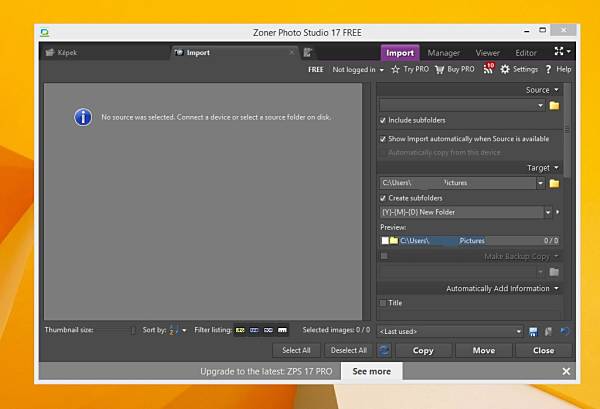Toggle first filter listing icon
This screenshot has width=600, height=409.
pos(240,330)
